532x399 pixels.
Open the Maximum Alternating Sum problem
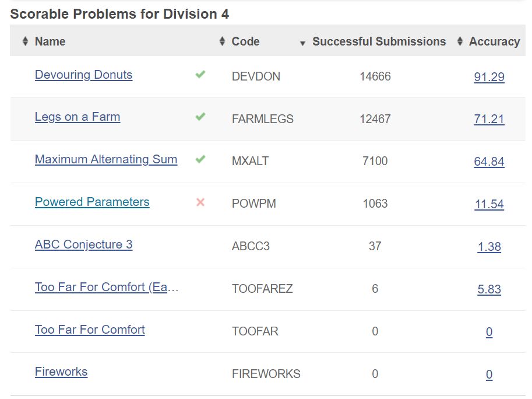click(x=106, y=159)
